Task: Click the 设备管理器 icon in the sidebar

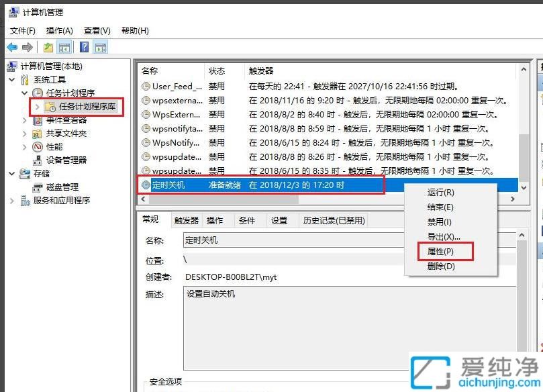Action: (38, 160)
